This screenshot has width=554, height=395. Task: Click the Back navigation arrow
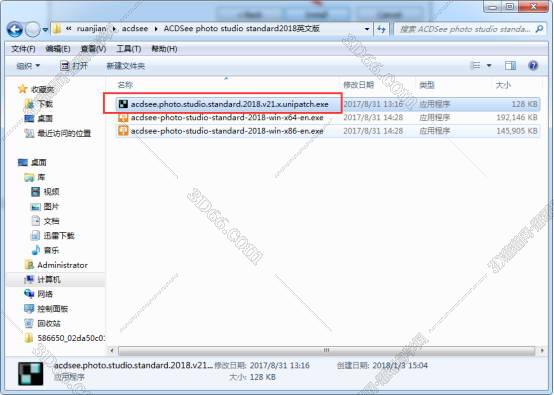[14, 30]
